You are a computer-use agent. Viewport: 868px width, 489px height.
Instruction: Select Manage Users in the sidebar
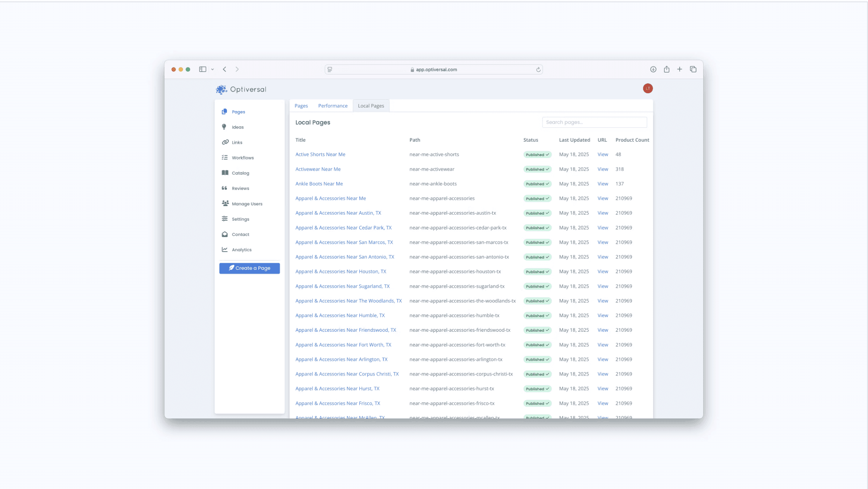(x=247, y=204)
